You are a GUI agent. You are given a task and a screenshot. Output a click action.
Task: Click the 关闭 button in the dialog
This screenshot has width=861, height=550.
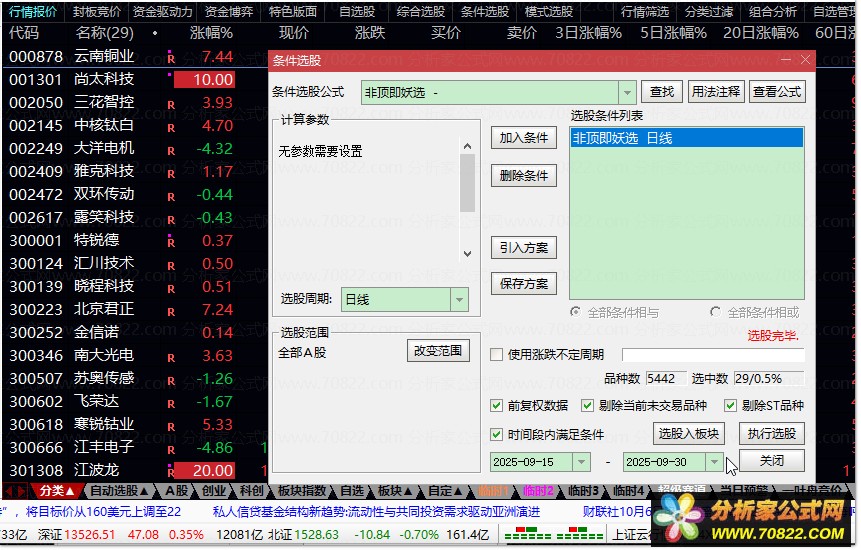771,461
